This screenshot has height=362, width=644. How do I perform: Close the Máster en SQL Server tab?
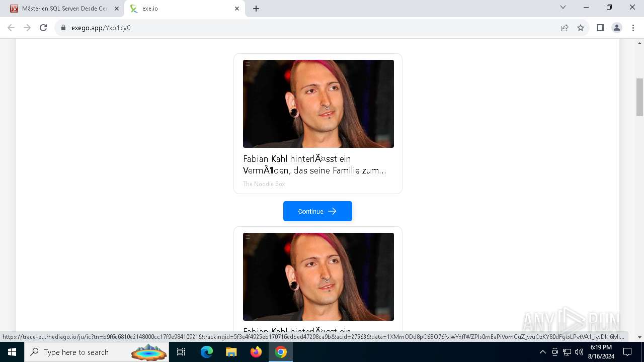pyautogui.click(x=117, y=9)
